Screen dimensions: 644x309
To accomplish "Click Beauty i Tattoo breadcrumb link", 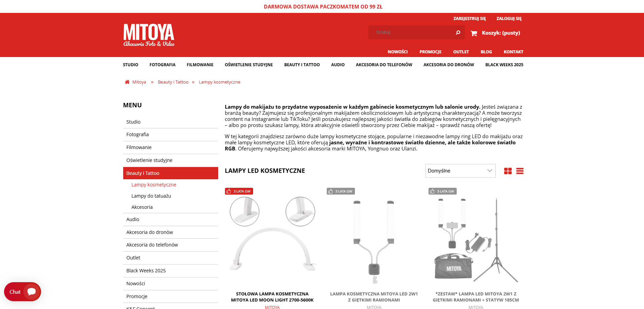I will coord(173,82).
